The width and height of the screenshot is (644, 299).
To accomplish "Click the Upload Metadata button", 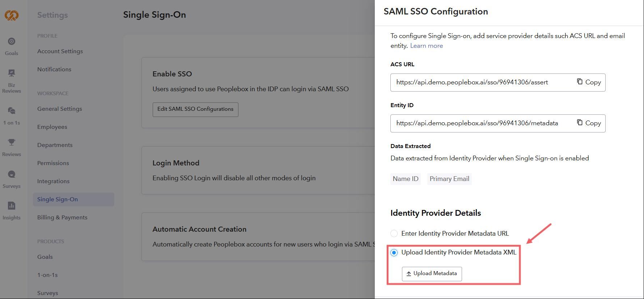I will click(432, 274).
